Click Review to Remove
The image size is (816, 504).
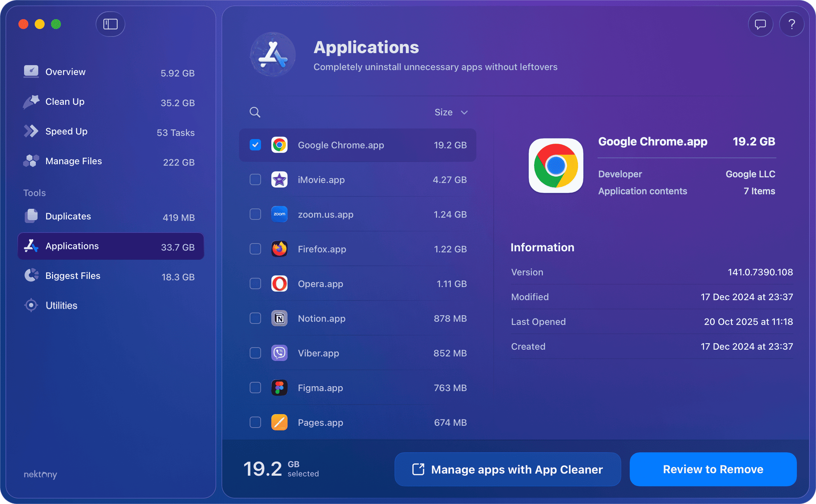pyautogui.click(x=713, y=469)
